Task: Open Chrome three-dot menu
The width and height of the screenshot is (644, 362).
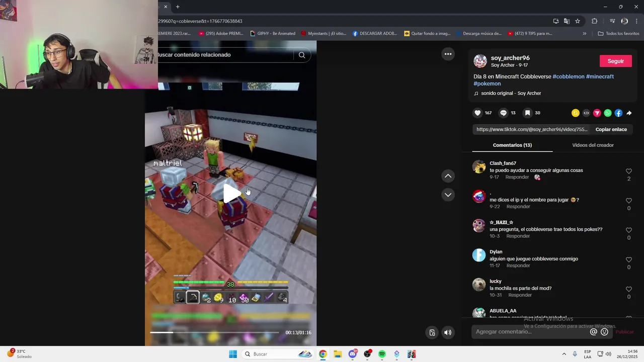Action: 637,21
